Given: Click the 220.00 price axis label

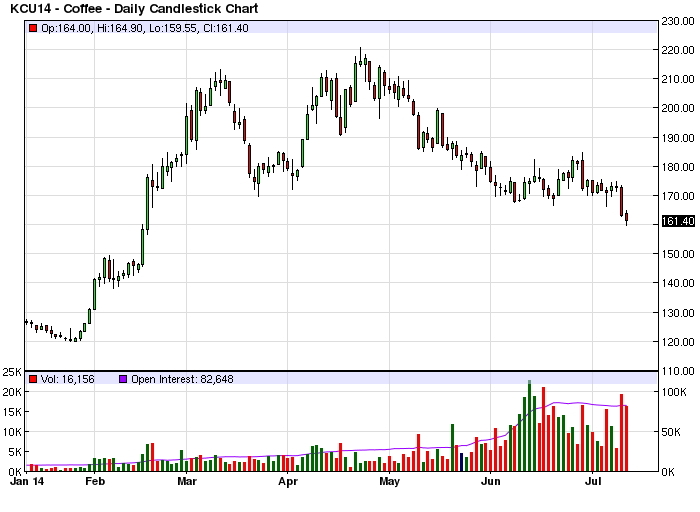Looking at the screenshot, I should click(678, 50).
